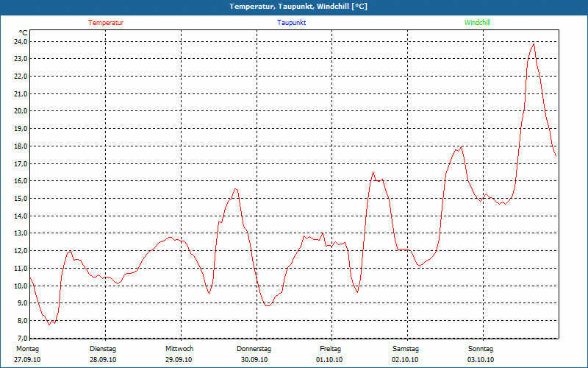This screenshot has height=368, width=588.
Task: Click the 13,0 y-axis value
Action: 21,233
